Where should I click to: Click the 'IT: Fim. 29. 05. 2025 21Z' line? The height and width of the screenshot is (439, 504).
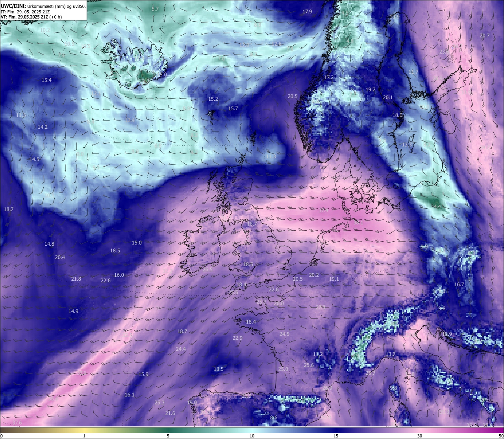pos(26,12)
